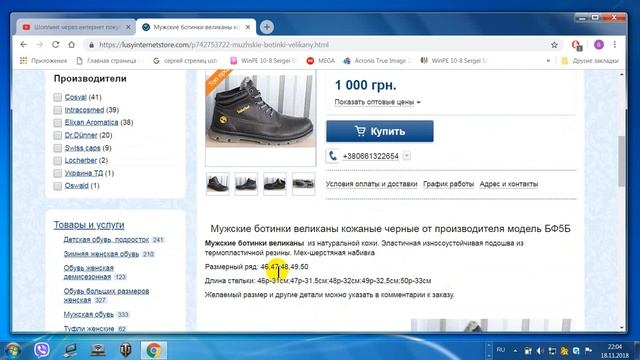Open the Swiss caps link

(x=82, y=148)
